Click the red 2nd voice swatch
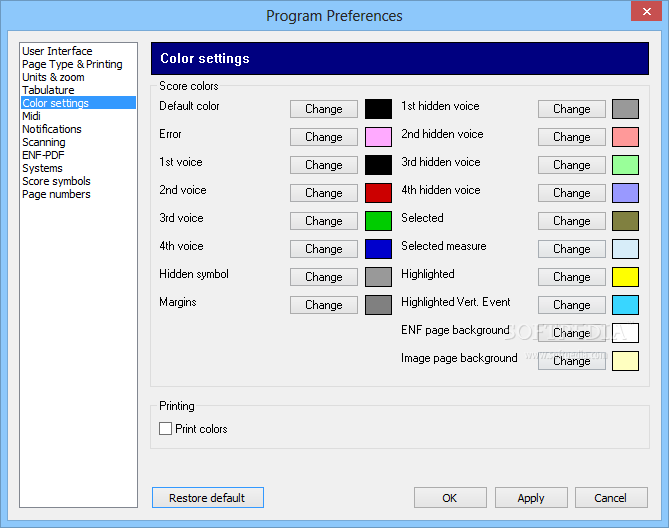This screenshot has width=669, height=528. tap(378, 193)
